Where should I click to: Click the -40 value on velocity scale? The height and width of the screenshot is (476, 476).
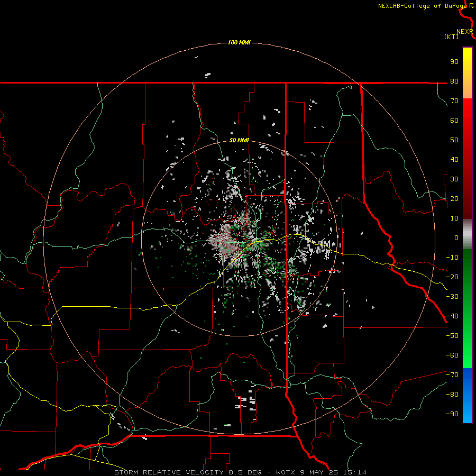point(452,316)
